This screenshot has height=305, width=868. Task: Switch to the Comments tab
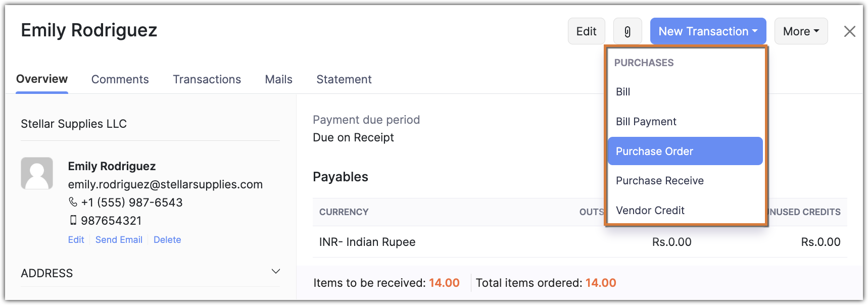pyautogui.click(x=120, y=79)
